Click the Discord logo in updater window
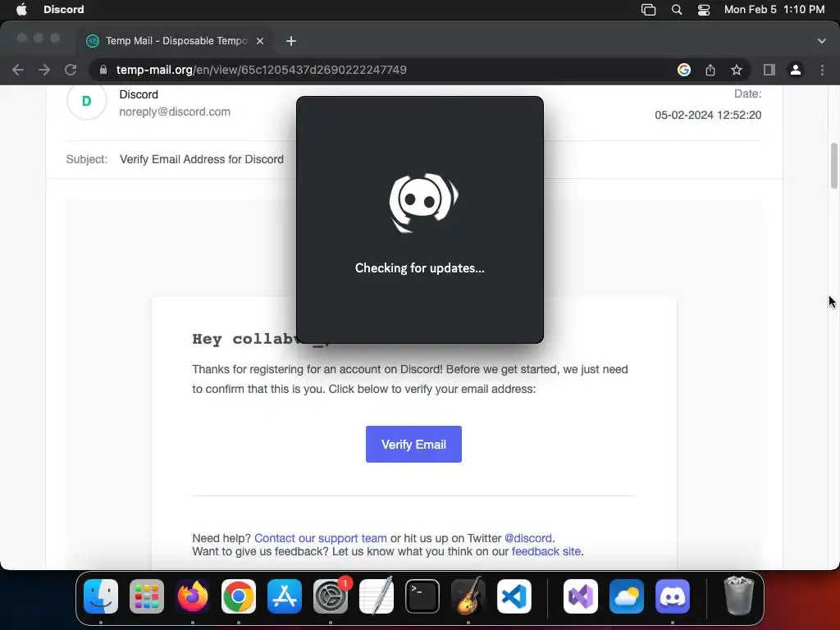This screenshot has width=840, height=630. pos(423,203)
